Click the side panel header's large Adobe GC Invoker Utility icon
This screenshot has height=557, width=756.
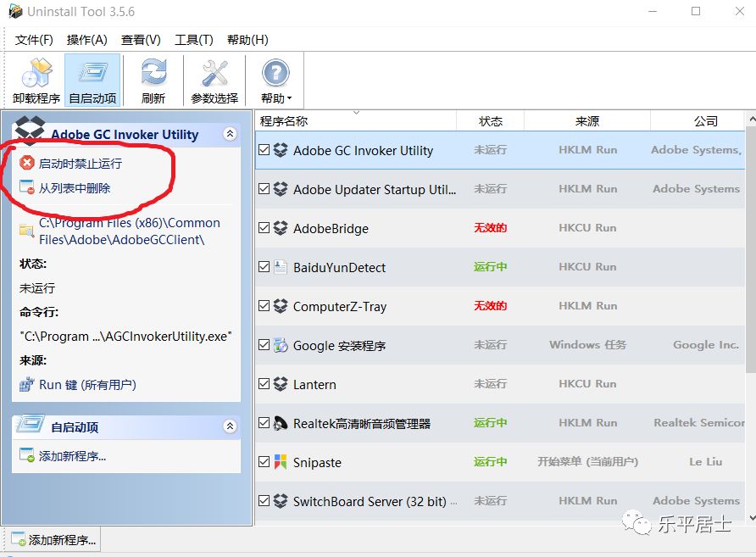(x=30, y=131)
